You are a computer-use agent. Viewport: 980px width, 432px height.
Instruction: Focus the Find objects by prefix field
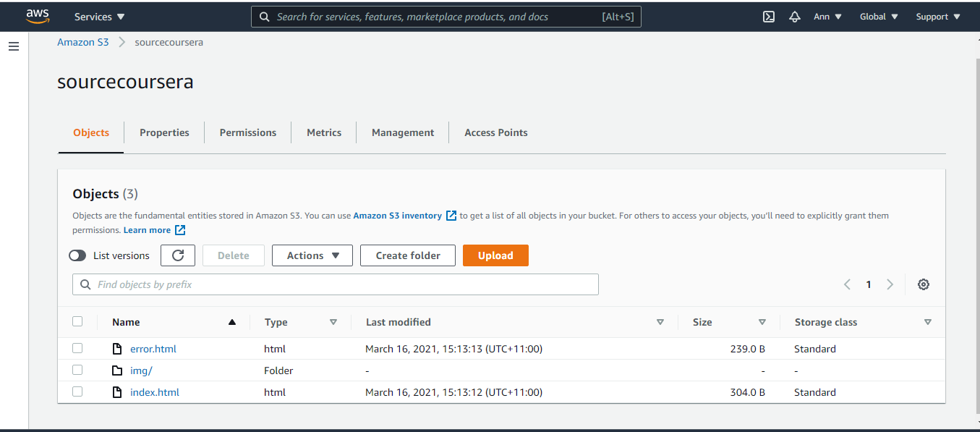pyautogui.click(x=336, y=284)
